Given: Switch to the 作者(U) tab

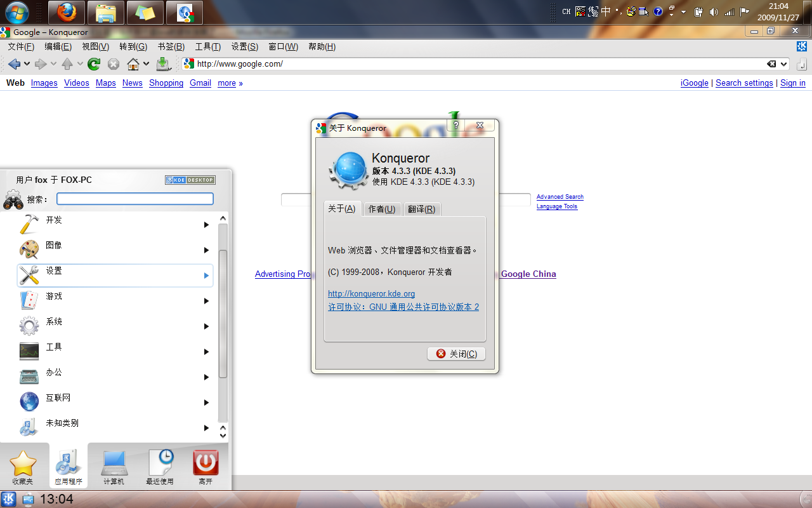Looking at the screenshot, I should tap(382, 209).
